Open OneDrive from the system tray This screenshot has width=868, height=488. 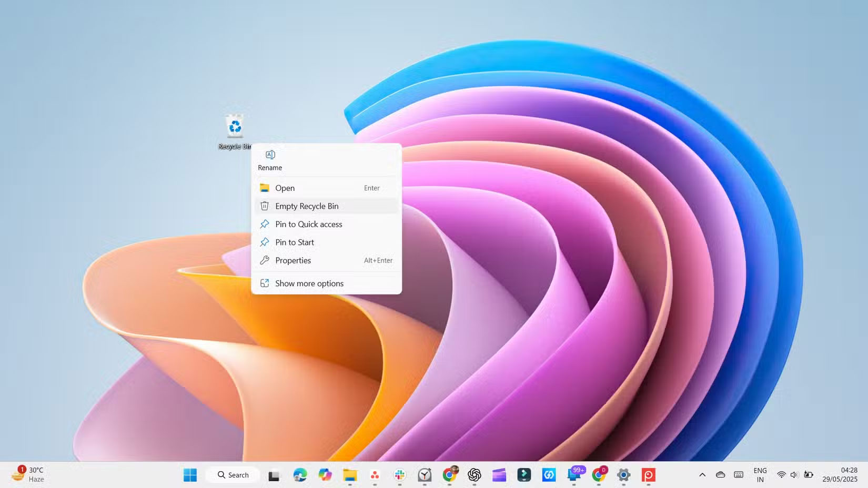[720, 475]
